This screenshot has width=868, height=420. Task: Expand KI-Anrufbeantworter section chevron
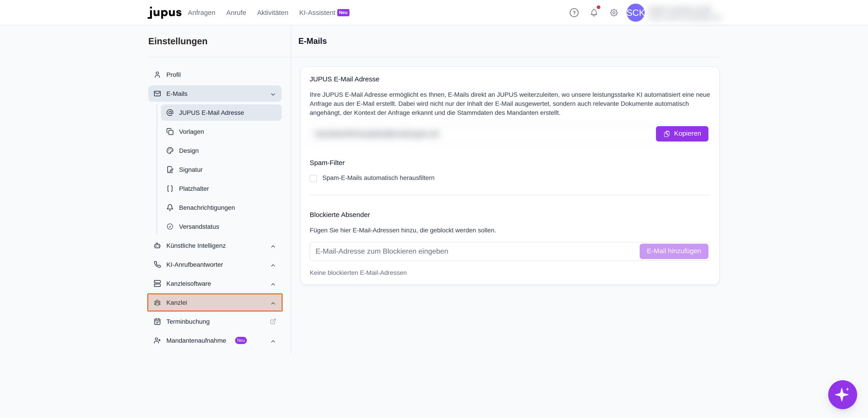point(273,265)
